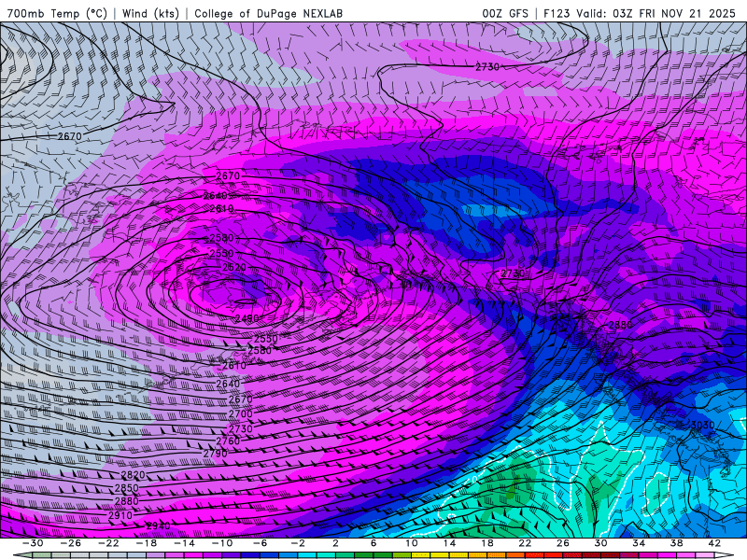Click the 'F123' forecast hour text

tap(557, 13)
